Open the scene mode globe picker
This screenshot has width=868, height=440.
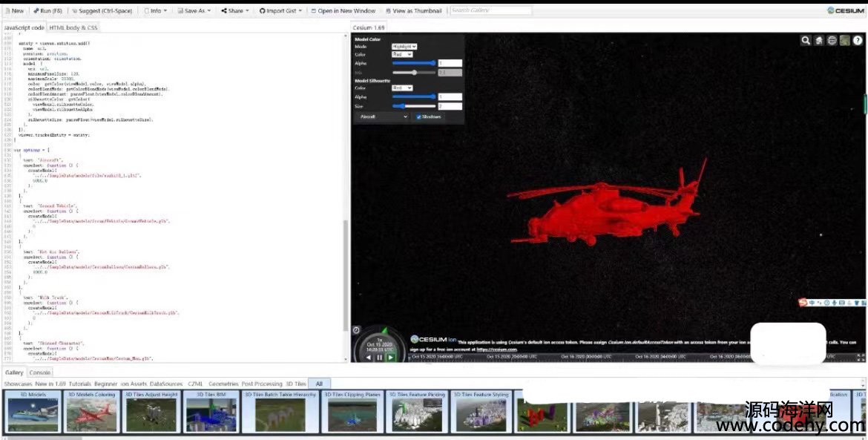click(832, 41)
